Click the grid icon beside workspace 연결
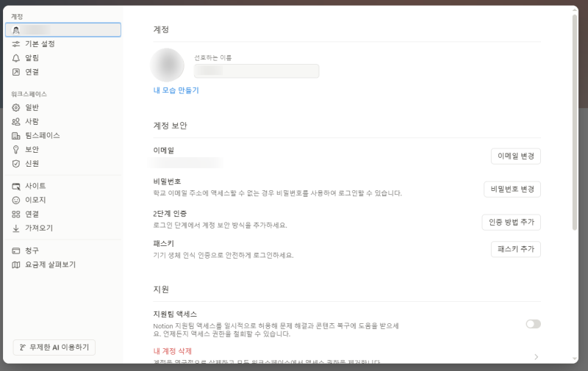 (x=15, y=214)
